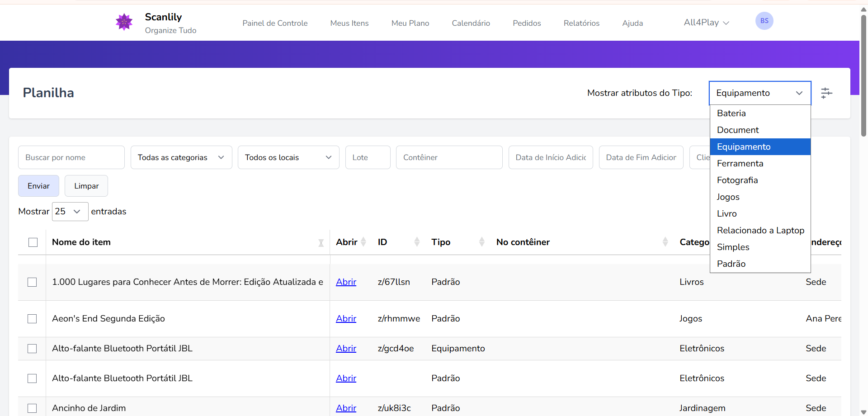
Task: Choose Padrão from the type list
Action: tap(760, 264)
